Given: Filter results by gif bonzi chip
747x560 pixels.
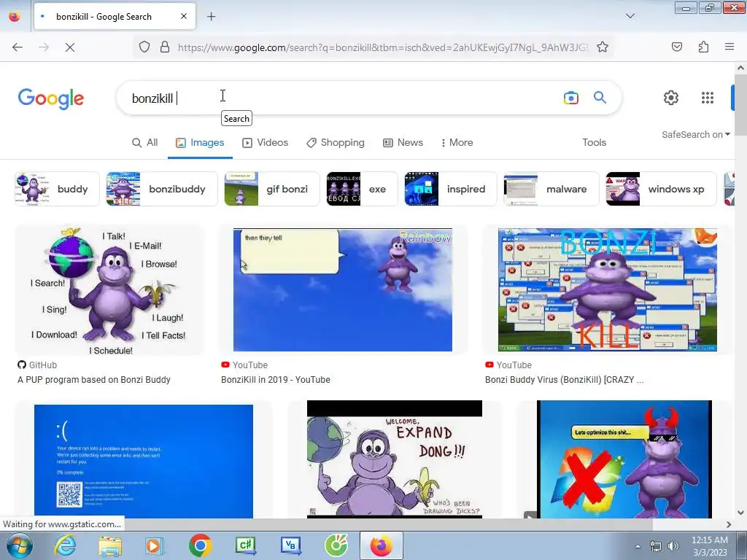Looking at the screenshot, I should click(x=272, y=189).
